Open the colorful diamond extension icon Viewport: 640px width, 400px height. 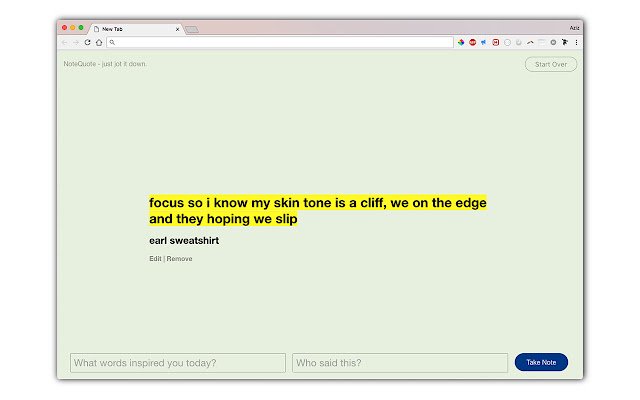[x=461, y=42]
